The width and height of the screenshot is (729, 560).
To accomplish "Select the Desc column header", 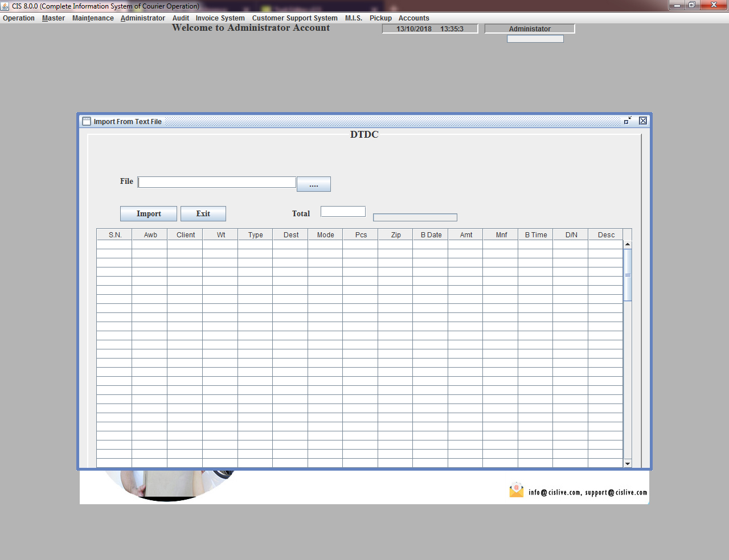I will [606, 234].
